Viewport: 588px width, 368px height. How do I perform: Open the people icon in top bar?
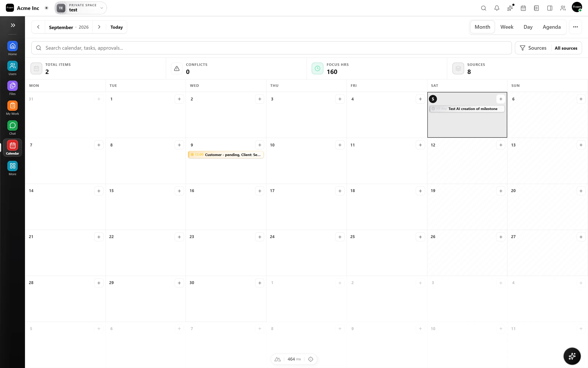(x=563, y=8)
